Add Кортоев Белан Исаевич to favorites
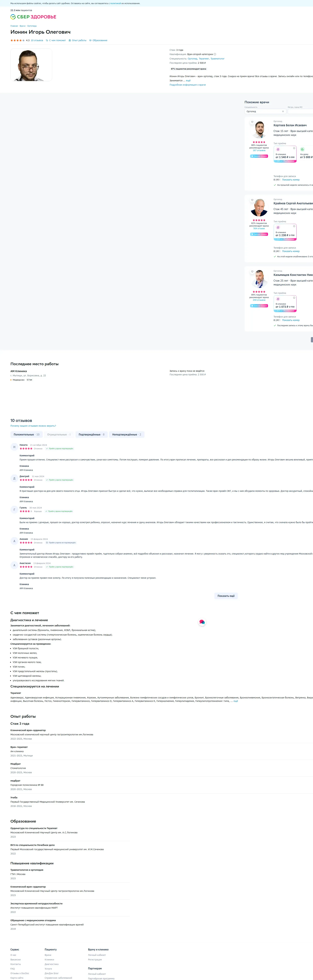 [252, 122]
